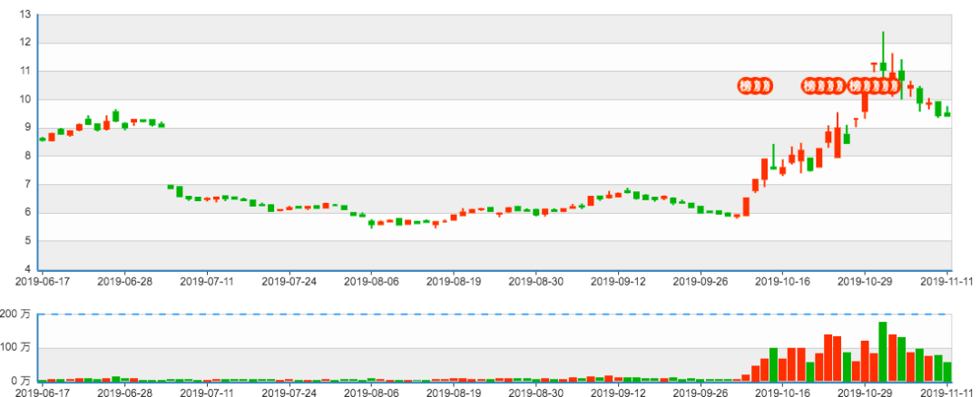Click date 2019-11-11 under the price chart
Screen dimensions: 980x397
point(946,282)
